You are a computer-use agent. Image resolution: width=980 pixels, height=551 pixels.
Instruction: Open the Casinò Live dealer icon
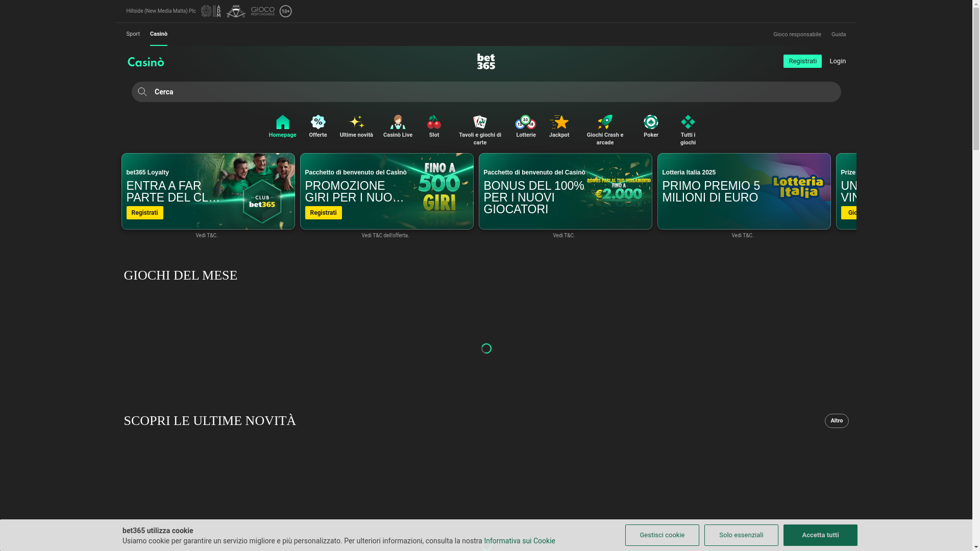pyautogui.click(x=398, y=122)
